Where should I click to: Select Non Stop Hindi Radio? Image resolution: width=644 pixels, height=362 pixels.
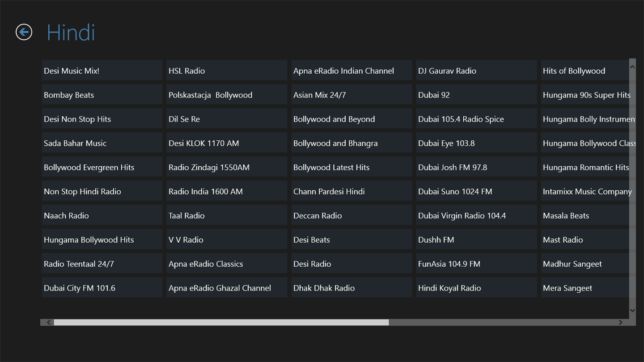coord(102,191)
